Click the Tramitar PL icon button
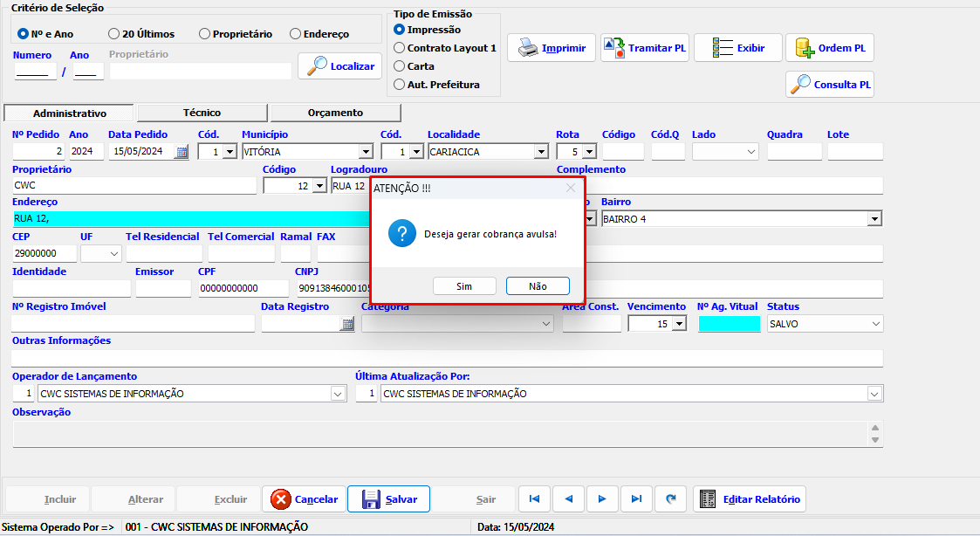This screenshot has width=980, height=536. (646, 48)
